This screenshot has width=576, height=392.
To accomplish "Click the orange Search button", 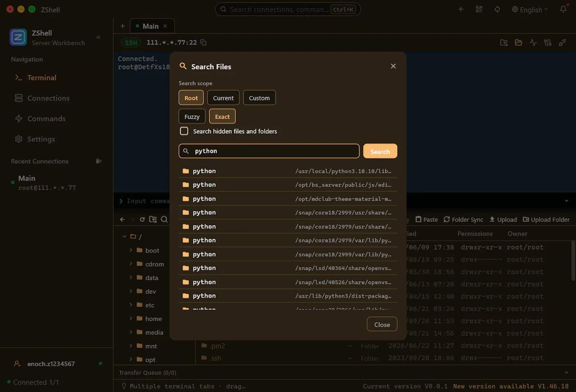I will click(380, 151).
